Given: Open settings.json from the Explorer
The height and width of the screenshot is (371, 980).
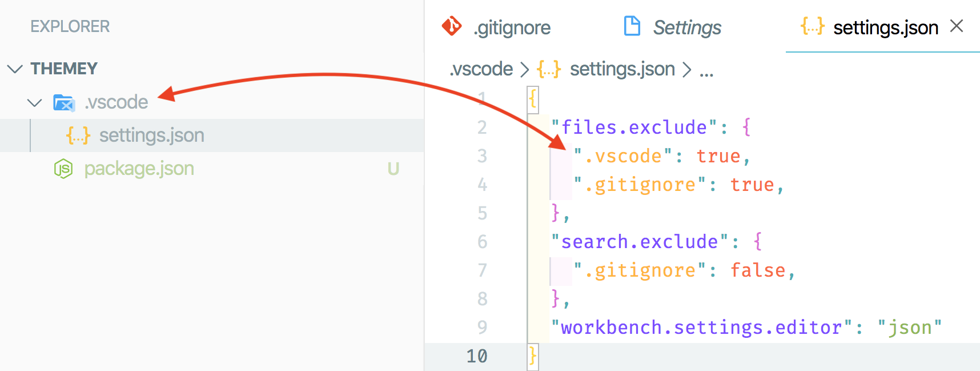Looking at the screenshot, I should click(x=152, y=135).
